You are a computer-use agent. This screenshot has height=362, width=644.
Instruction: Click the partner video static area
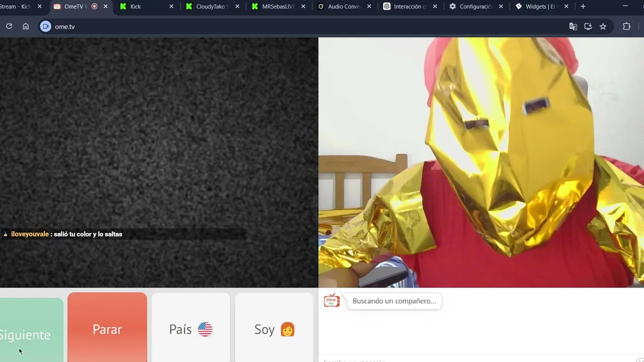(x=158, y=162)
